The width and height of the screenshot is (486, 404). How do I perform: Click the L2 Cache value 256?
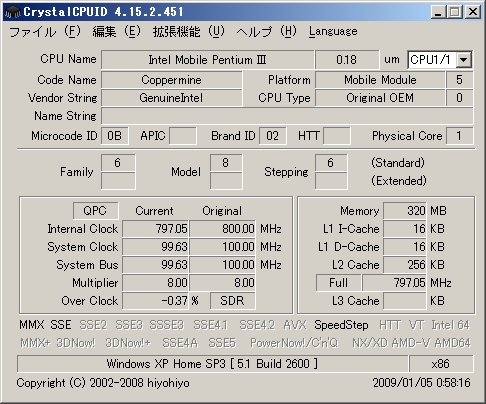click(405, 265)
